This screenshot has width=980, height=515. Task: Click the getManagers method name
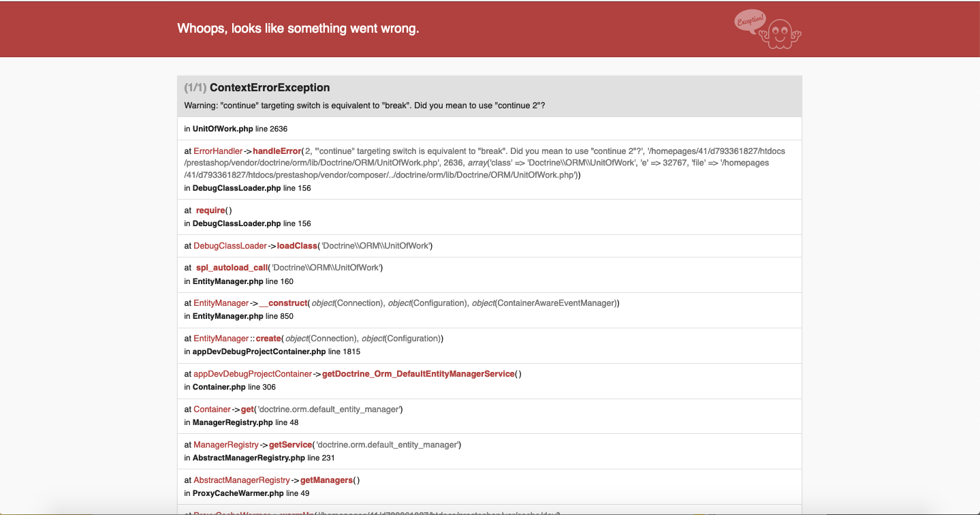(326, 480)
